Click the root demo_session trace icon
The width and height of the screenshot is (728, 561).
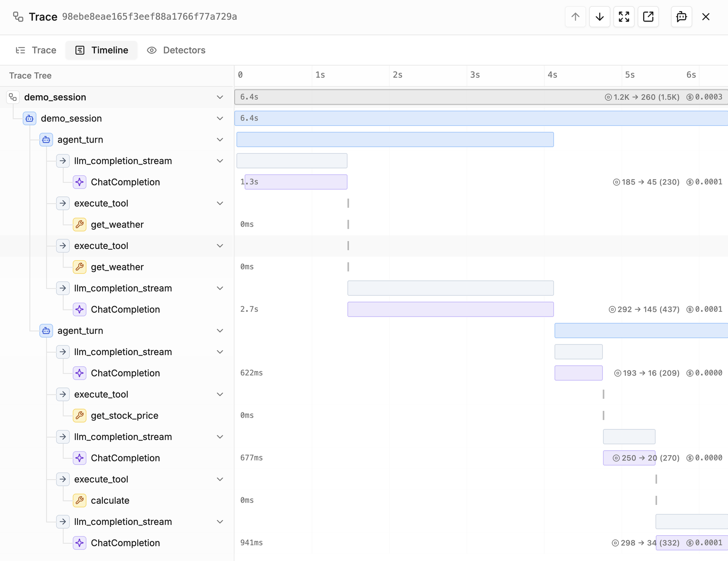coord(13,97)
